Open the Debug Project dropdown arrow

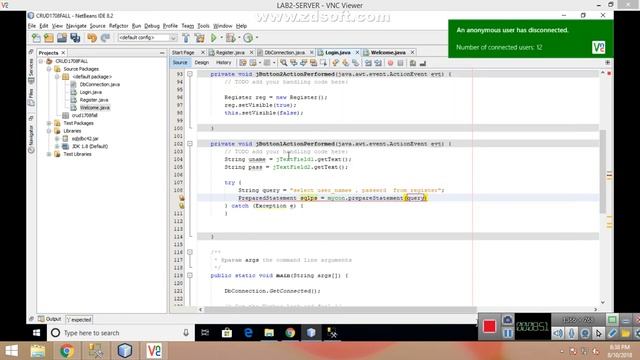point(239,38)
